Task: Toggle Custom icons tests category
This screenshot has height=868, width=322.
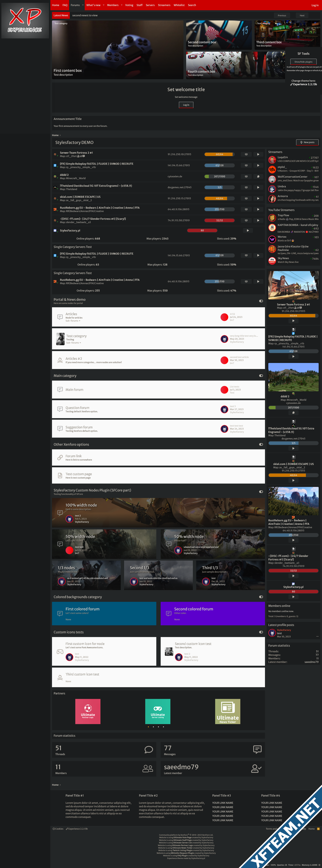Action: click(x=261, y=632)
